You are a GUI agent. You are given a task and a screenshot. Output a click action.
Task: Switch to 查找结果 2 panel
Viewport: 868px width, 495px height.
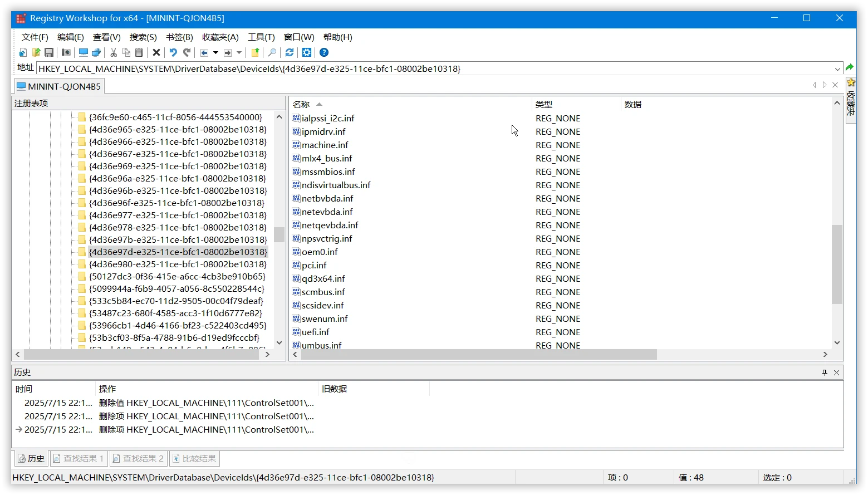138,458
